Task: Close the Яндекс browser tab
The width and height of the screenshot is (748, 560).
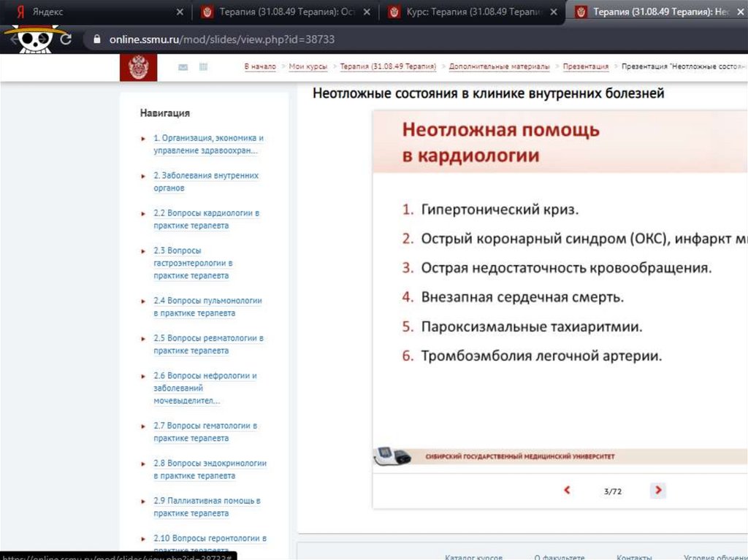Action: pos(180,12)
